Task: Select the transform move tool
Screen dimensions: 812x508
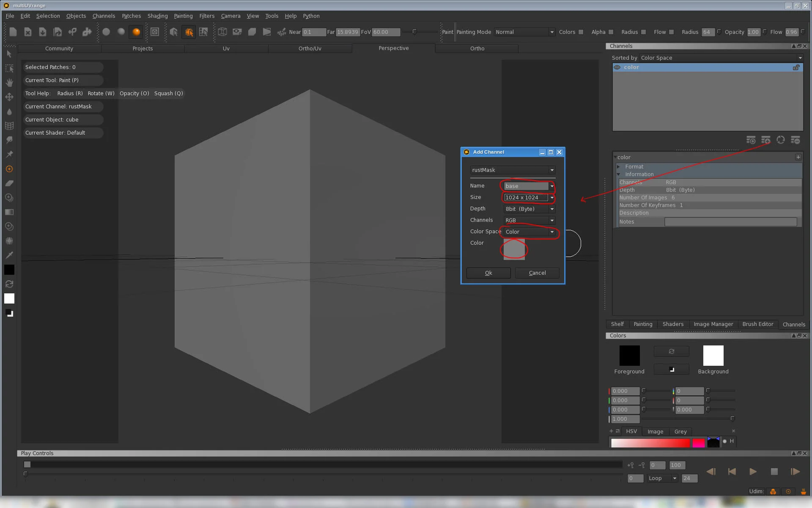Action: 9,97
